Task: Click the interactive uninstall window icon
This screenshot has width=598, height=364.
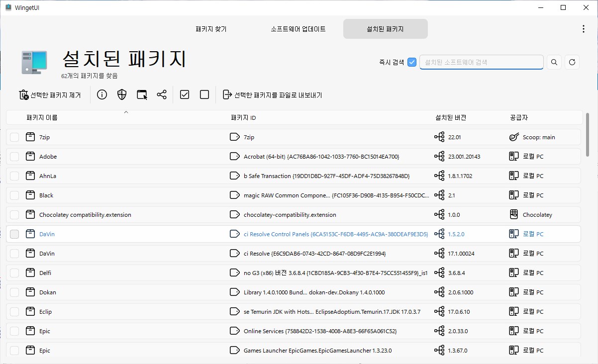Action: click(141, 94)
